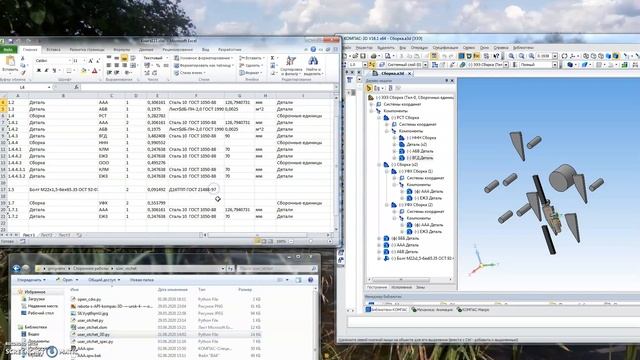Image resolution: width=640 pixels, height=360 pixels.
Task: Select file user_otchet.xlsm in Explorer
Action: (x=92, y=327)
